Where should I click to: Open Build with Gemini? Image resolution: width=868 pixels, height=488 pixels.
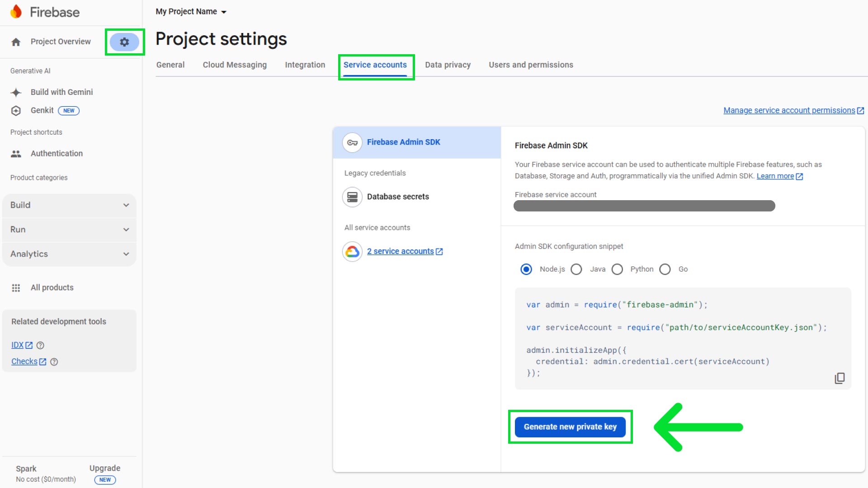pyautogui.click(x=61, y=92)
